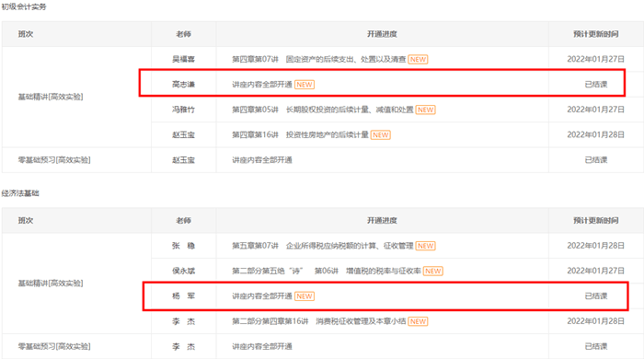Click 零基础预习[高效实验] in 初级会计实务 table
This screenshot has width=644, height=359.
(x=54, y=160)
